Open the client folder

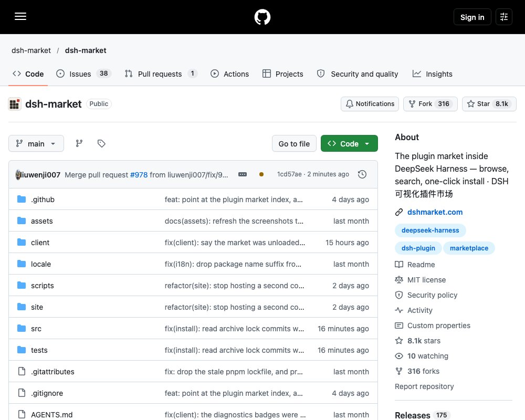pyautogui.click(x=40, y=243)
